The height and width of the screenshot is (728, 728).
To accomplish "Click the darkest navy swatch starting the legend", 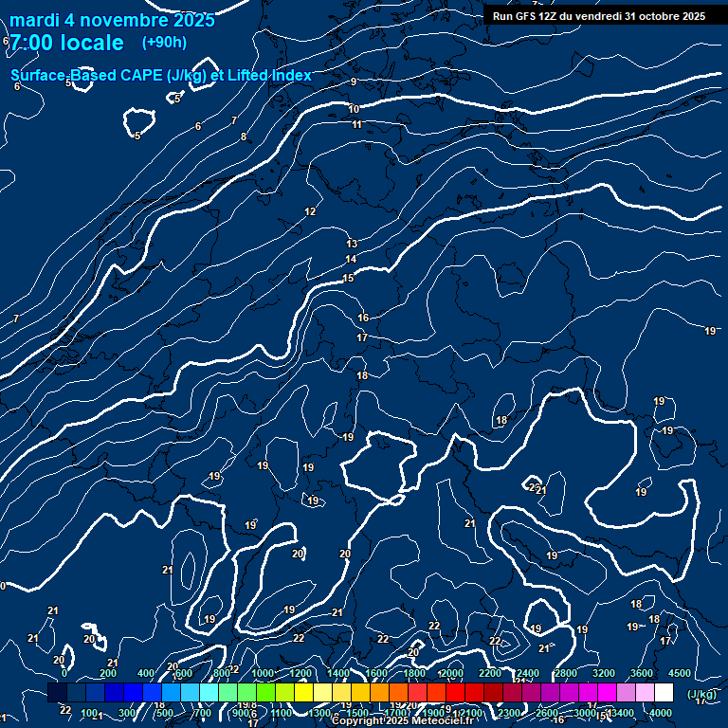I will click(x=58, y=692).
